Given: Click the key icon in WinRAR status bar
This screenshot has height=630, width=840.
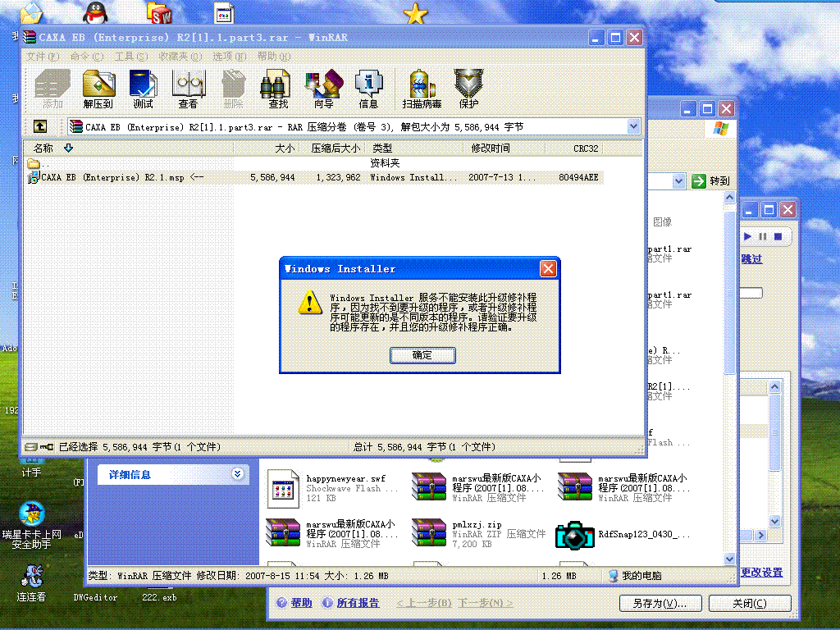Looking at the screenshot, I should tap(47, 447).
